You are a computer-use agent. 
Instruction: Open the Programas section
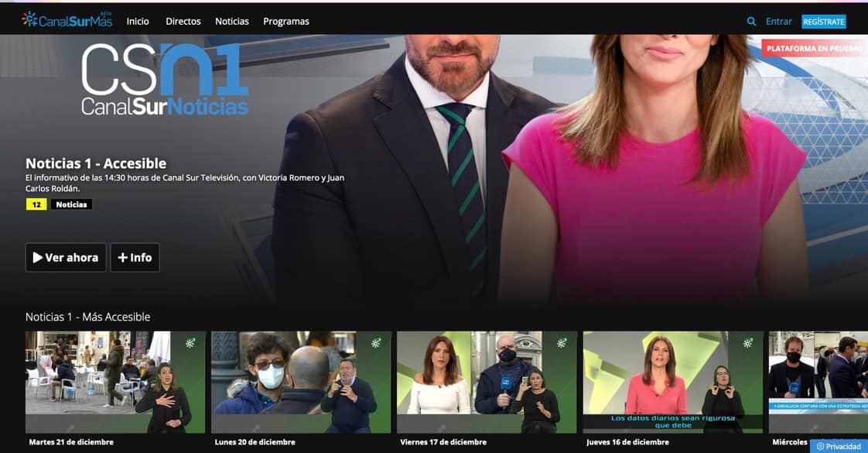point(286,22)
